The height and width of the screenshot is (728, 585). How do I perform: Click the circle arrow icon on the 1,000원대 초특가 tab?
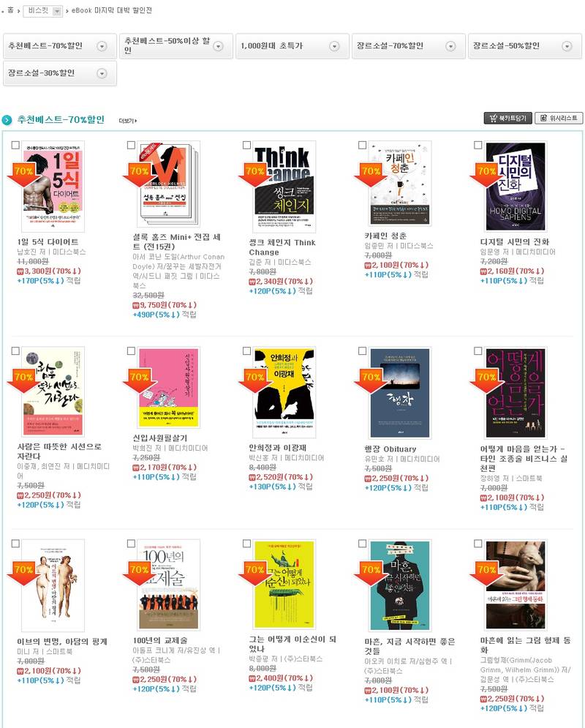point(334,46)
